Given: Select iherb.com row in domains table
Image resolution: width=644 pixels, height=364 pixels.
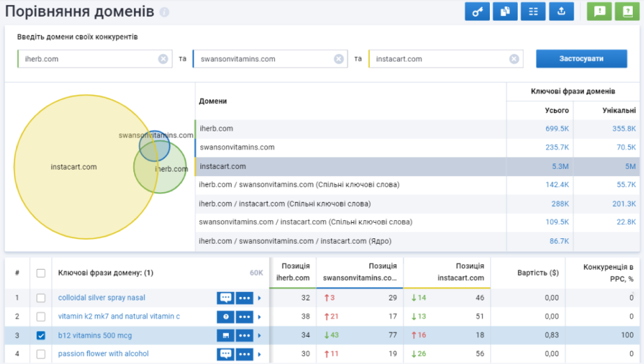Looking at the screenshot, I should [x=417, y=129].
